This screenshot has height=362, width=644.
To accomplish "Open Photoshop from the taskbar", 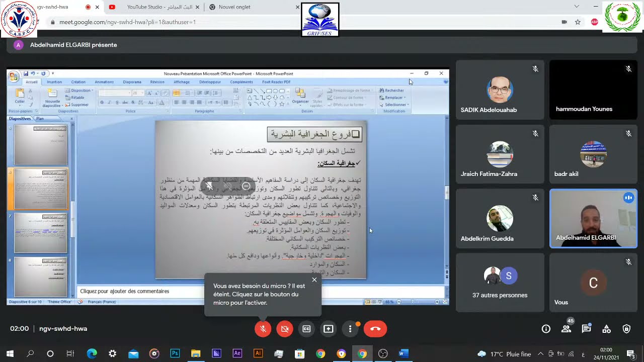I will (175, 353).
